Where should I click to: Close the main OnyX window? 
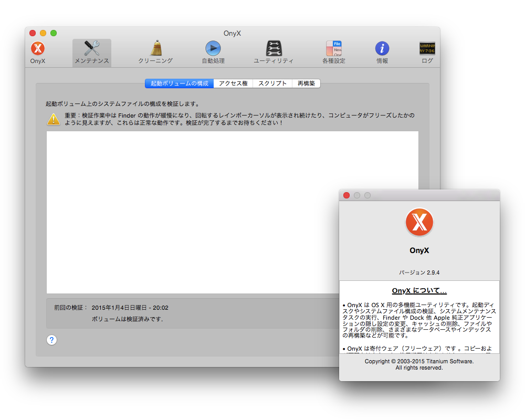coord(33,33)
